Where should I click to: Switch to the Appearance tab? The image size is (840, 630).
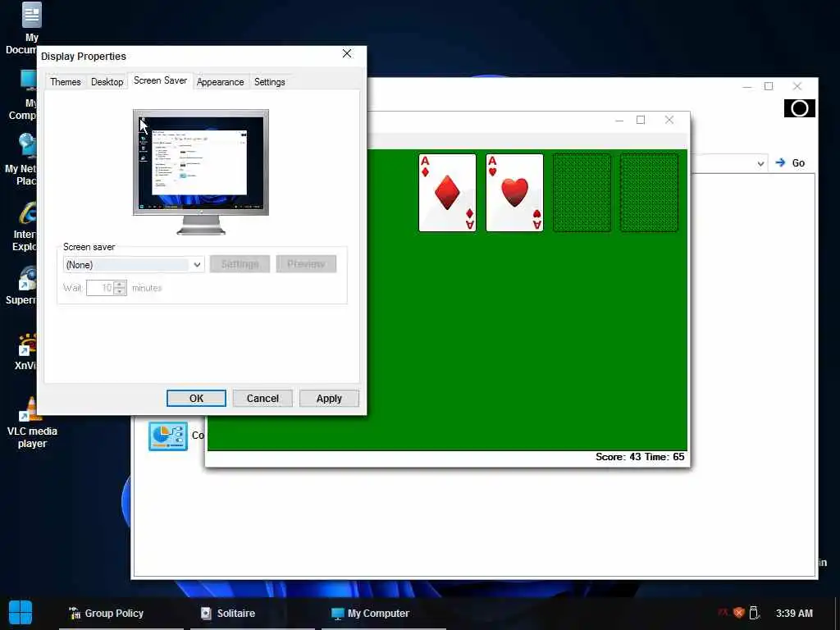point(220,82)
